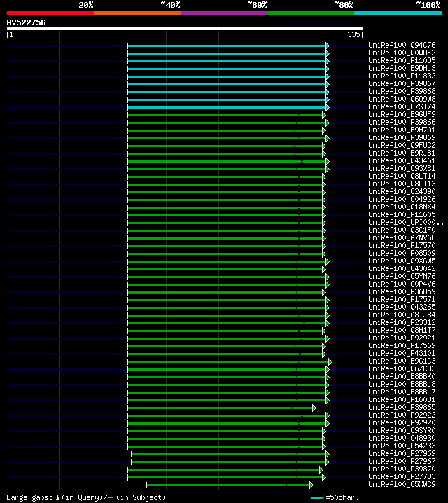Select label UniRef100_O24390

click(402, 191)
